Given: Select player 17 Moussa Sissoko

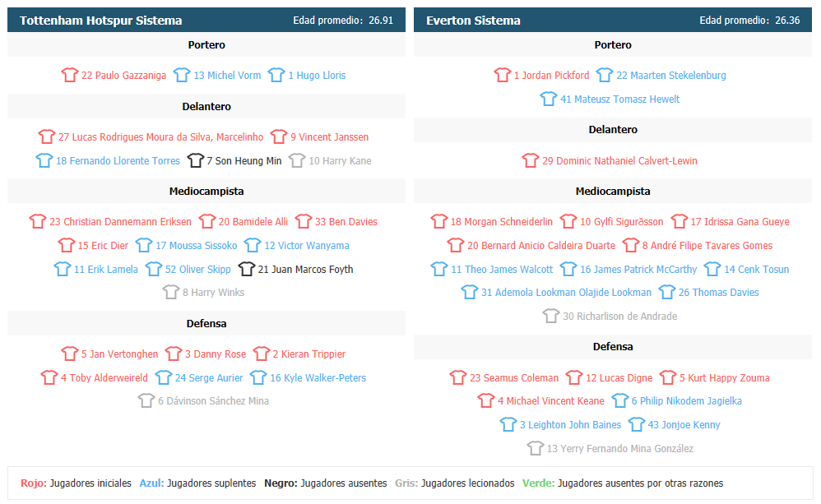Looking at the screenshot, I should click(197, 246).
